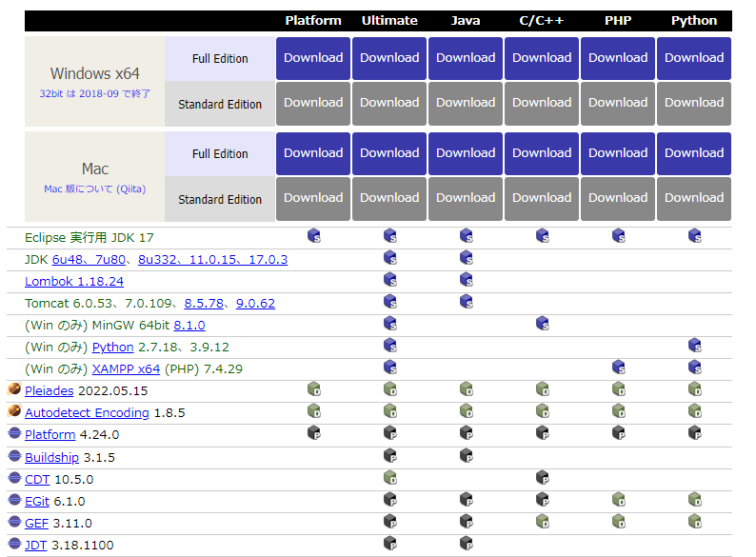Download Mac Full Edition PHP

(618, 153)
